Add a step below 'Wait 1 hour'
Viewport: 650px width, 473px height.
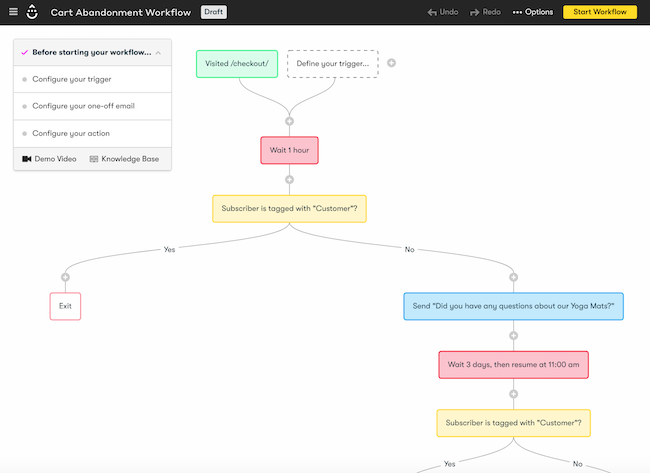289,179
